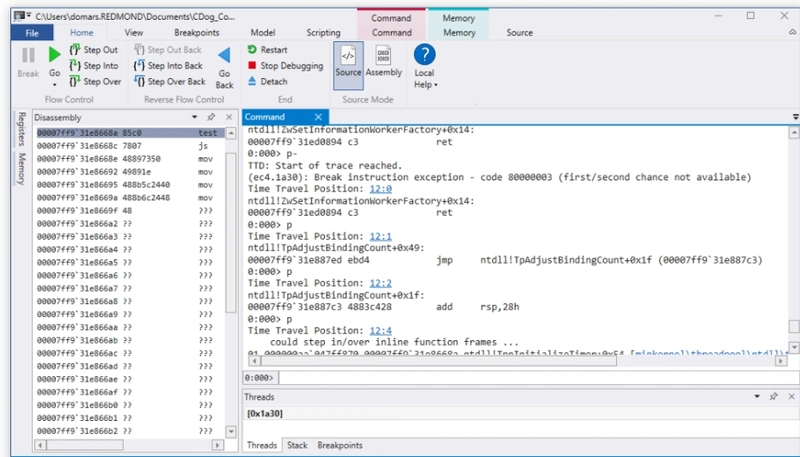Click Stop Debugging red square
800x457 pixels.
pyautogui.click(x=252, y=65)
